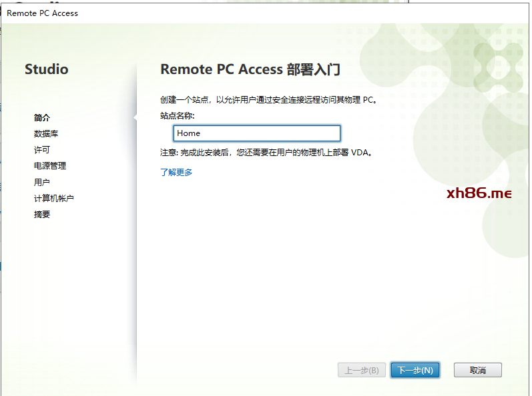The height and width of the screenshot is (396, 532).
Task: Select 电源管理 in the step list
Action: (50, 165)
